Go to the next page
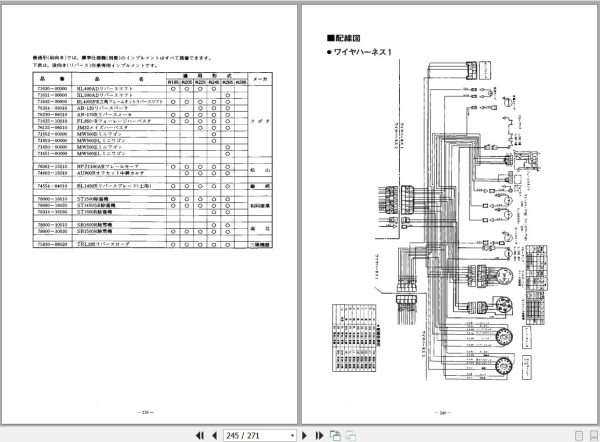This screenshot has height=442, width=600. (x=305, y=435)
